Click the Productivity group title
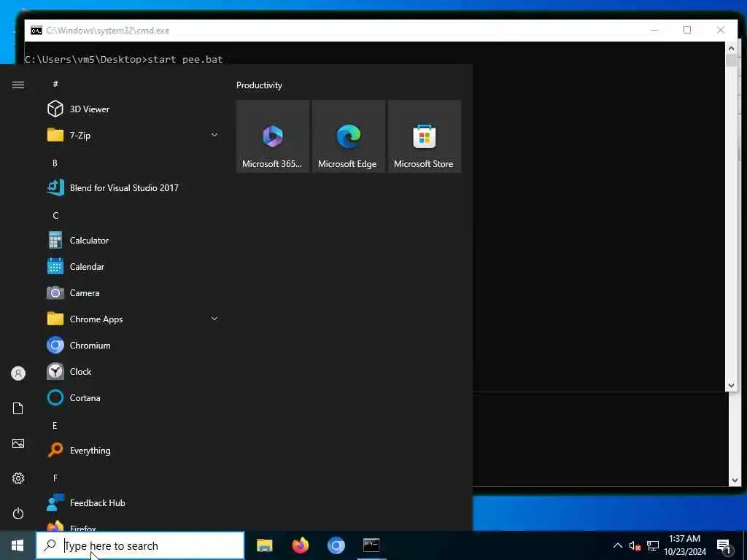Image resolution: width=747 pixels, height=560 pixels. click(x=259, y=85)
